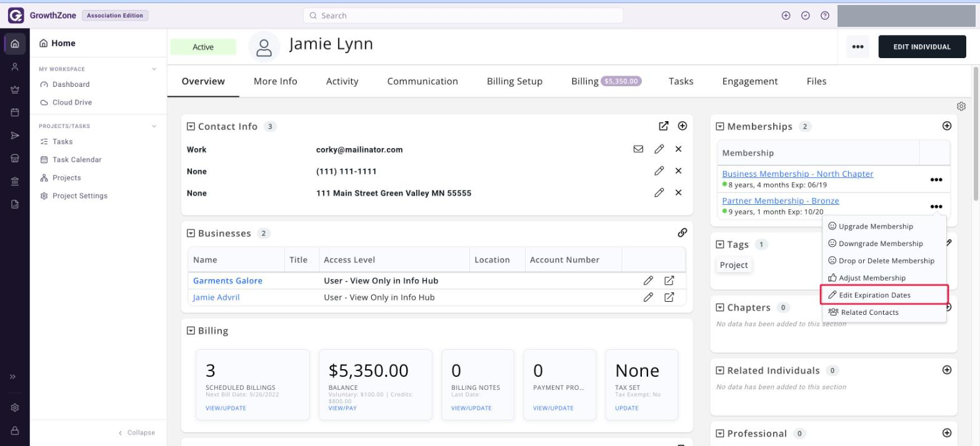Add a Related Individual with plus icon

(x=947, y=370)
